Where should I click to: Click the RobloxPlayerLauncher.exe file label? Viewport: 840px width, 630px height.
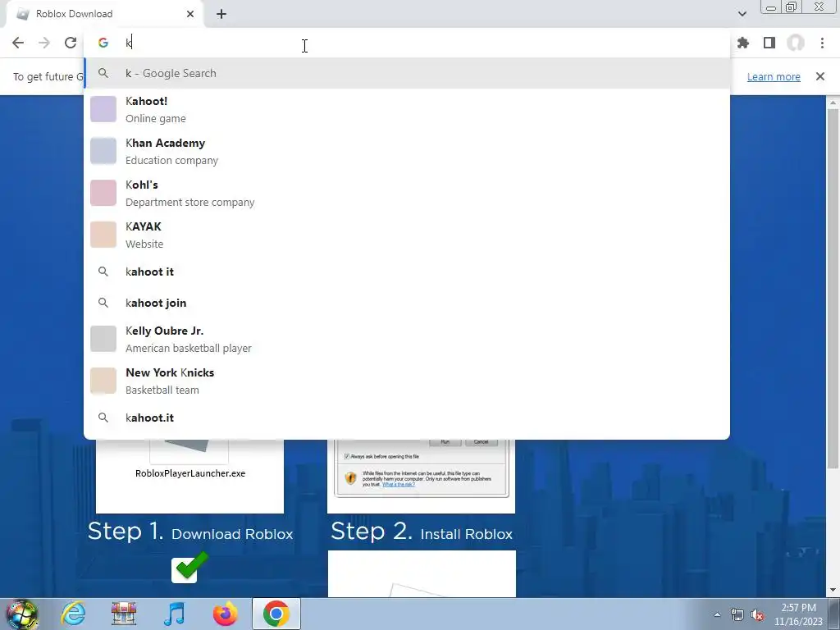click(190, 473)
